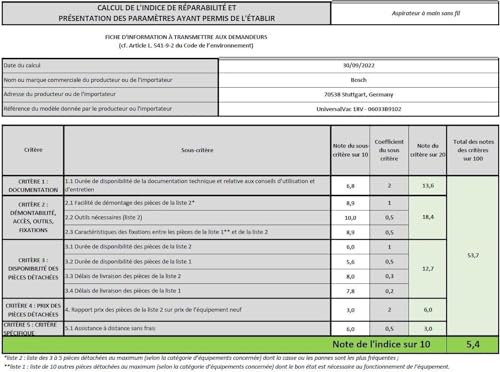Select the 18,4 note for Critère 2
500x372 pixels.
[x=428, y=217]
